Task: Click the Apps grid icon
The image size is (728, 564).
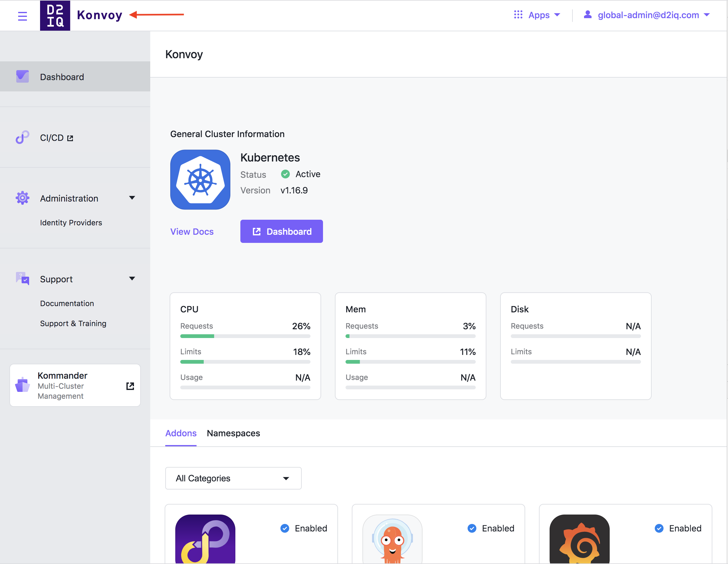Action: pyautogui.click(x=518, y=15)
